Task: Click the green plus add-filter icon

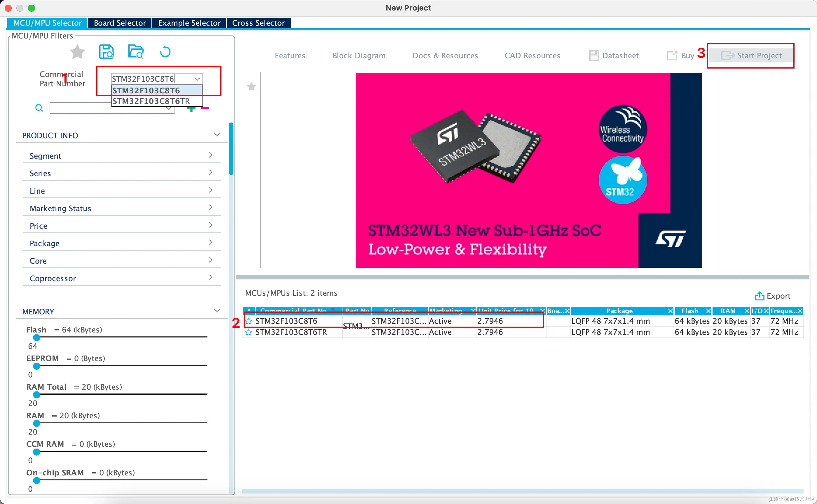Action: [191, 109]
